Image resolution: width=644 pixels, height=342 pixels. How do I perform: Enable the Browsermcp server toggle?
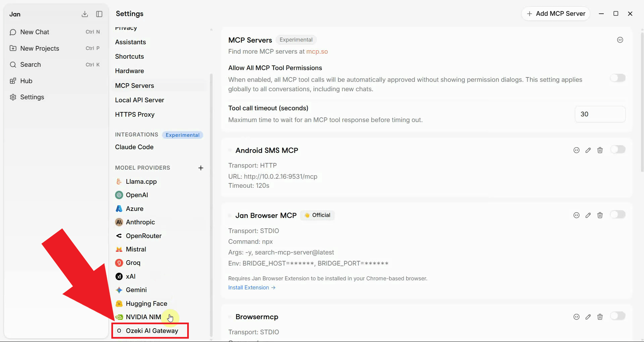coord(618,316)
